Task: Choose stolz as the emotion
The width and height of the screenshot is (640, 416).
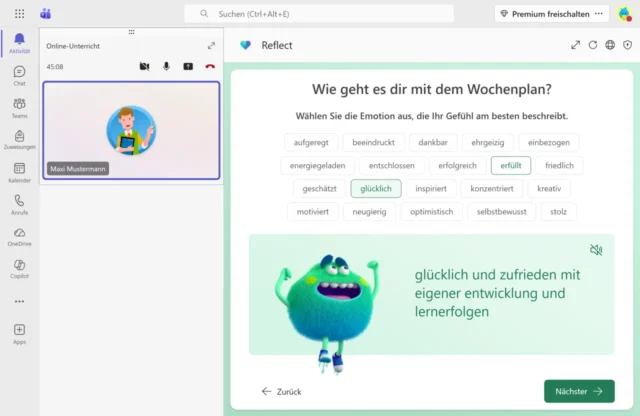Action: [558, 211]
